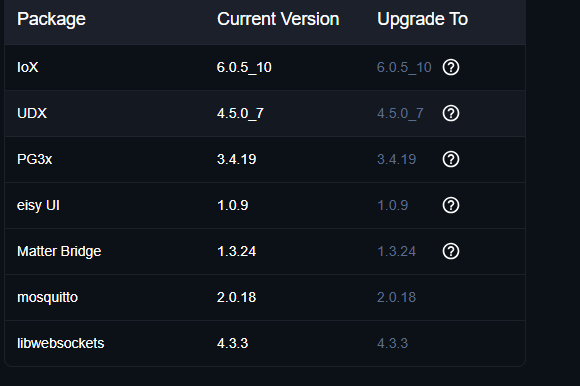Image resolution: width=580 pixels, height=386 pixels.
Task: Select the Matter Bridge package name
Action: coord(59,251)
